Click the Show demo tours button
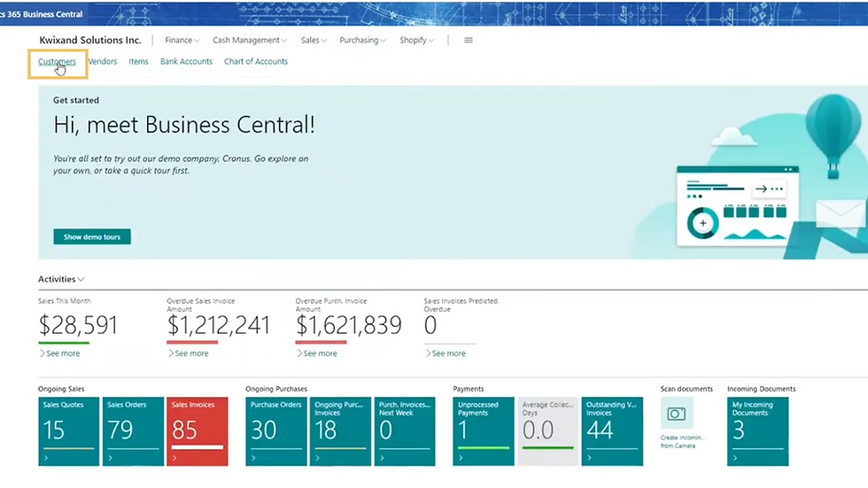This screenshot has width=868, height=488. [x=92, y=236]
